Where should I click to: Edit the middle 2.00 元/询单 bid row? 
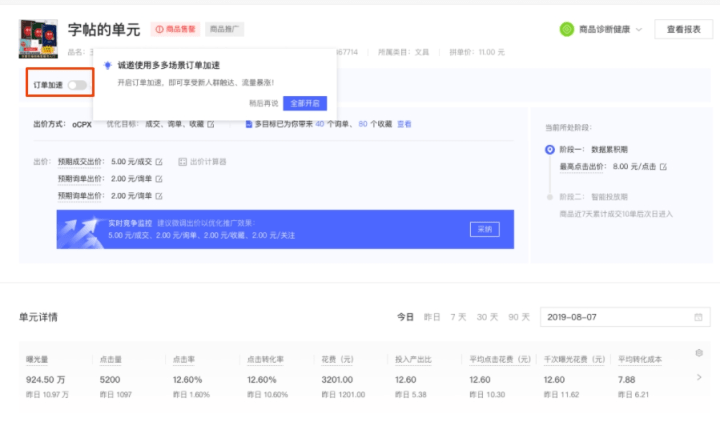[x=158, y=178]
